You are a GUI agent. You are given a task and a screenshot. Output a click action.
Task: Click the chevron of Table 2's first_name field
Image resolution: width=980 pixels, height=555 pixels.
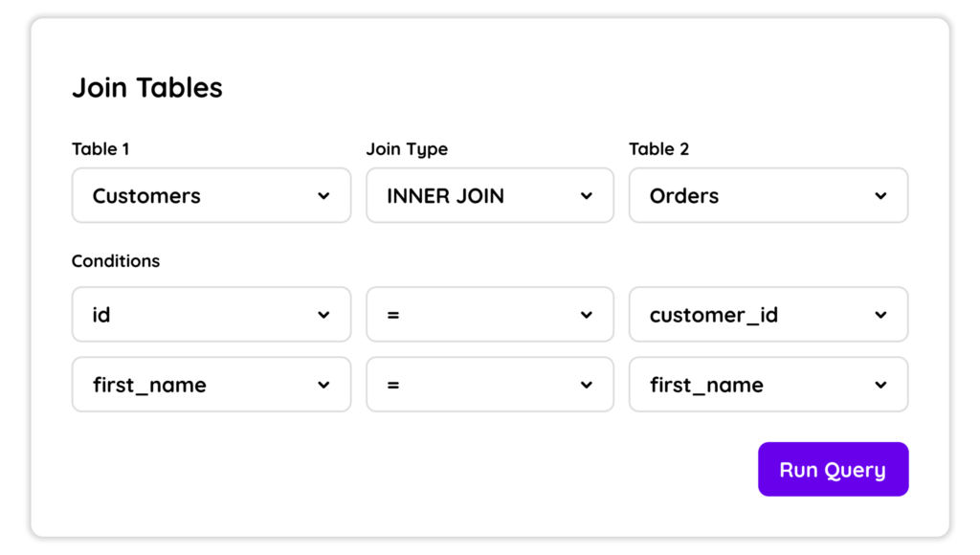click(880, 385)
